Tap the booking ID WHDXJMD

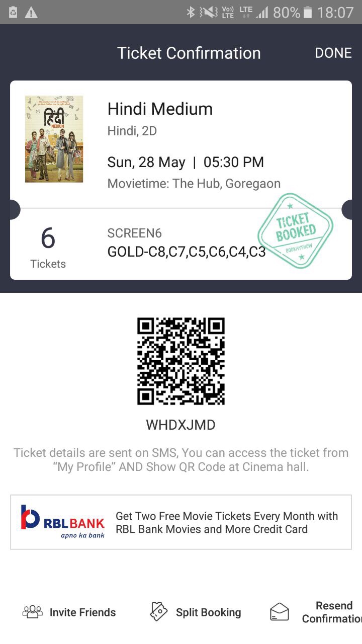point(180,425)
